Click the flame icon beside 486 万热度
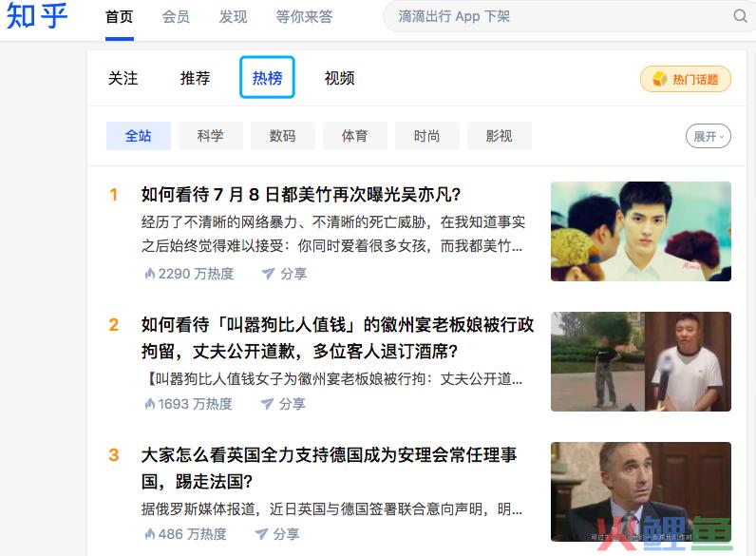Image resolution: width=756 pixels, height=556 pixels. click(x=150, y=534)
